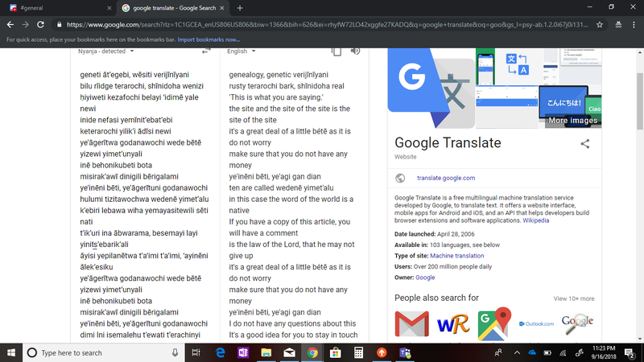Open Microsoft Teams from taskbar
Viewport: 644px width, 362px height.
(405, 352)
